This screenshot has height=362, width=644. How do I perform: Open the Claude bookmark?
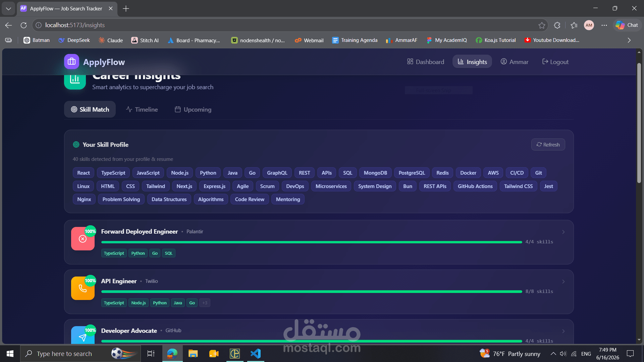pyautogui.click(x=111, y=40)
